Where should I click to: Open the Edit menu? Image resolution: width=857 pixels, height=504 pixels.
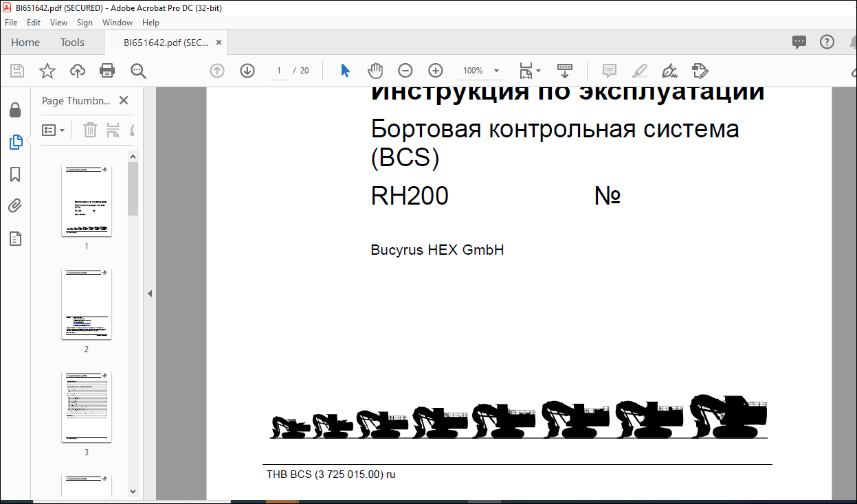click(x=34, y=23)
